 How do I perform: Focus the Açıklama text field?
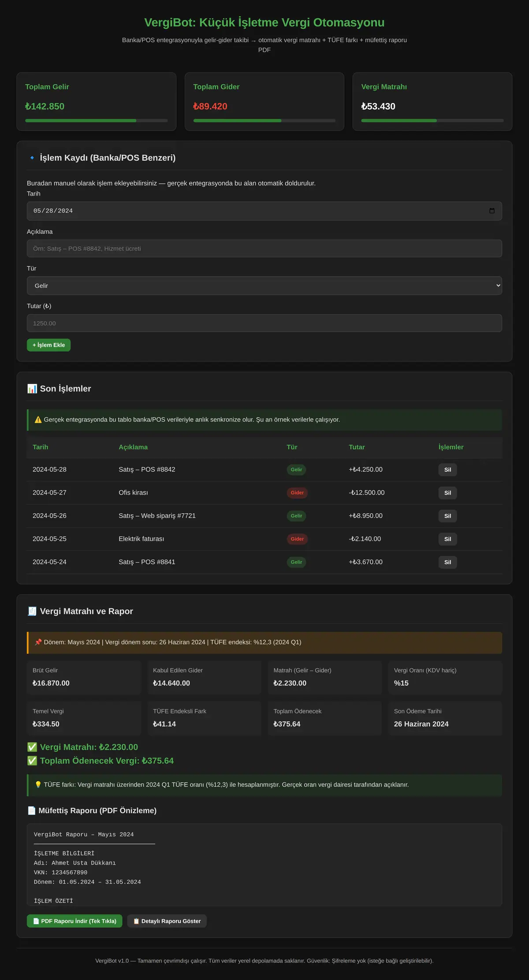264,248
